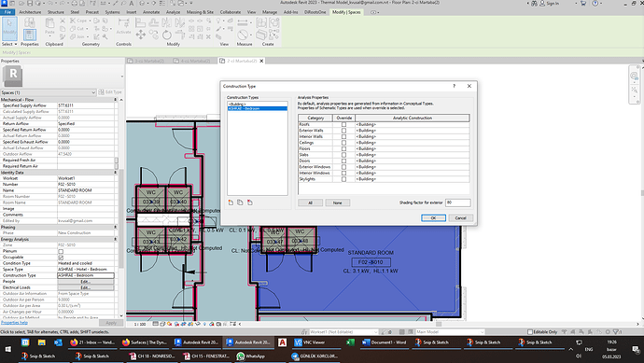
Task: Open the Select panel dropdown
Action: point(9,44)
